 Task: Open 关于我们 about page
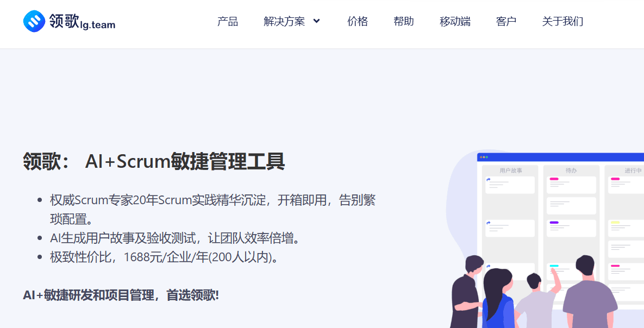click(x=562, y=21)
